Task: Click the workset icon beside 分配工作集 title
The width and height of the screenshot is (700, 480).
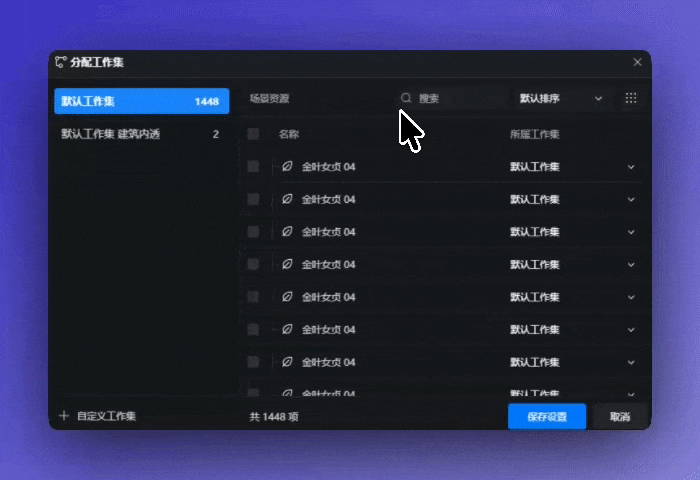Action: [61, 62]
